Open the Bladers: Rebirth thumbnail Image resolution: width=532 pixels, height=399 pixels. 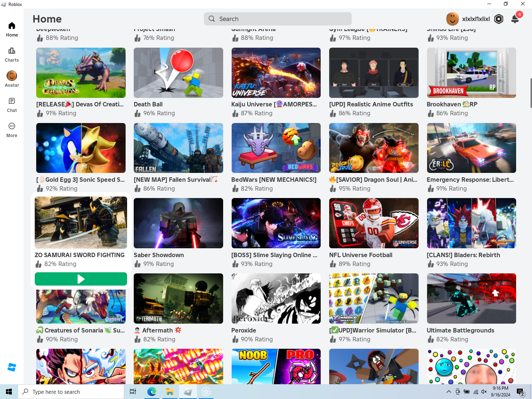point(471,223)
